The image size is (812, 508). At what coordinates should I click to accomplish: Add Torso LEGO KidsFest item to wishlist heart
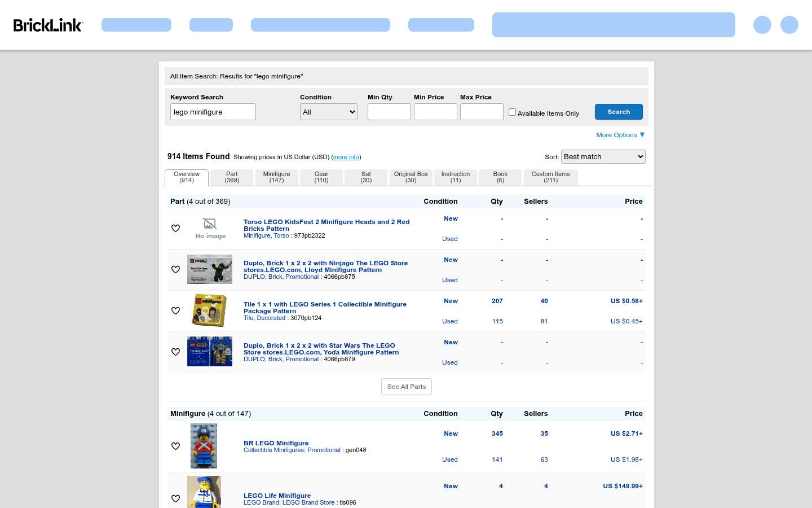coord(175,229)
